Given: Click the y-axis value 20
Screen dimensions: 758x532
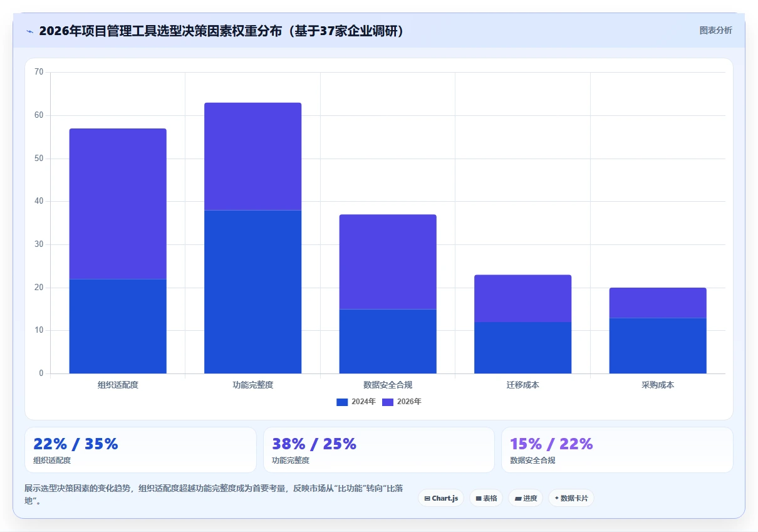Looking at the screenshot, I should [x=39, y=288].
